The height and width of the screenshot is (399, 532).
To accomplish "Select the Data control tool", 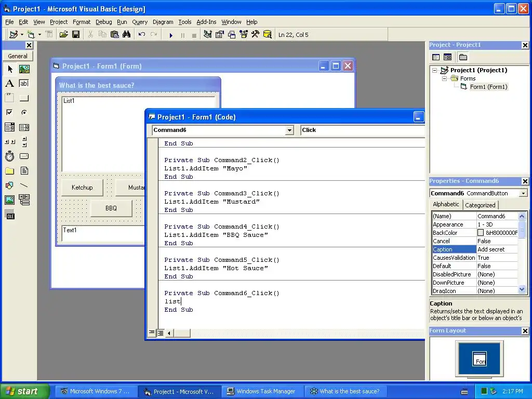I will coord(24,200).
